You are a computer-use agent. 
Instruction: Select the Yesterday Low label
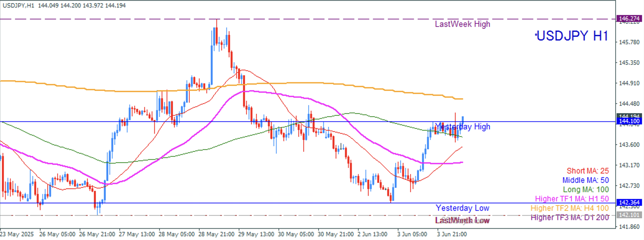pyautogui.click(x=462, y=208)
